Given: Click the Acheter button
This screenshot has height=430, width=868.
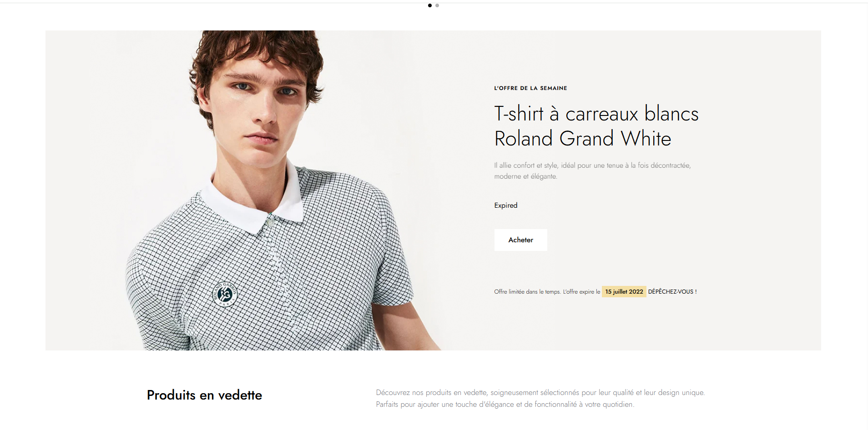Looking at the screenshot, I should pos(520,240).
